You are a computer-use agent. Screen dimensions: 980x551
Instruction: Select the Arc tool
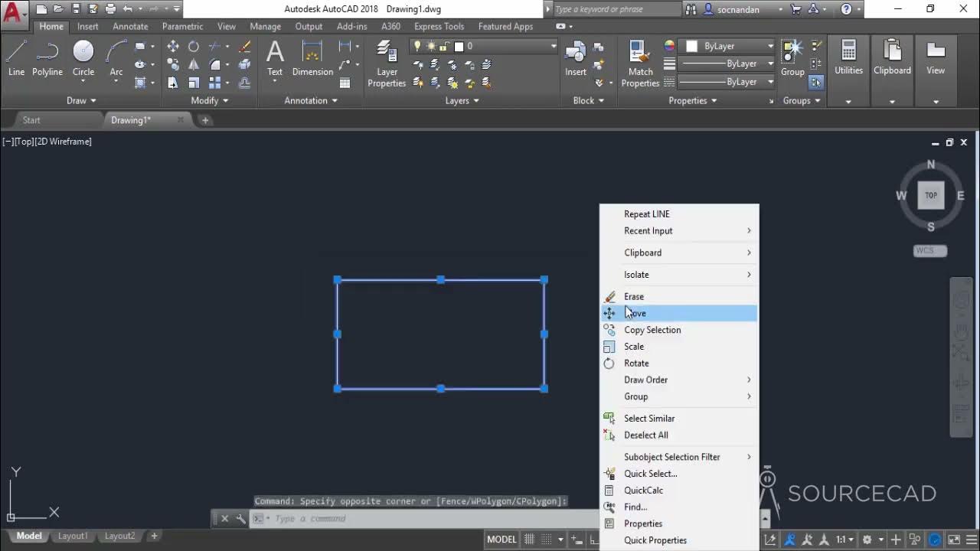(116, 57)
